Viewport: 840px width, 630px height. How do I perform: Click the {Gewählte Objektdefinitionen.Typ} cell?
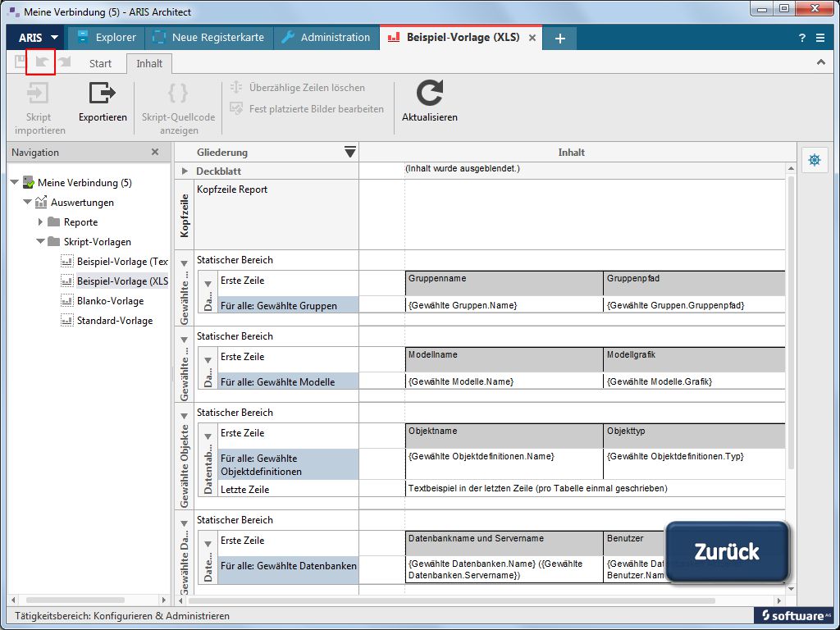pos(694,464)
